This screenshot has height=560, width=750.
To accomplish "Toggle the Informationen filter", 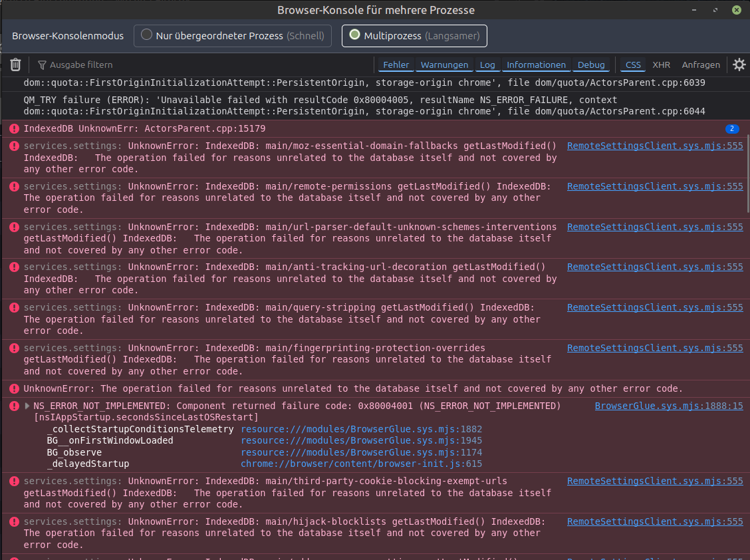I will (536, 65).
